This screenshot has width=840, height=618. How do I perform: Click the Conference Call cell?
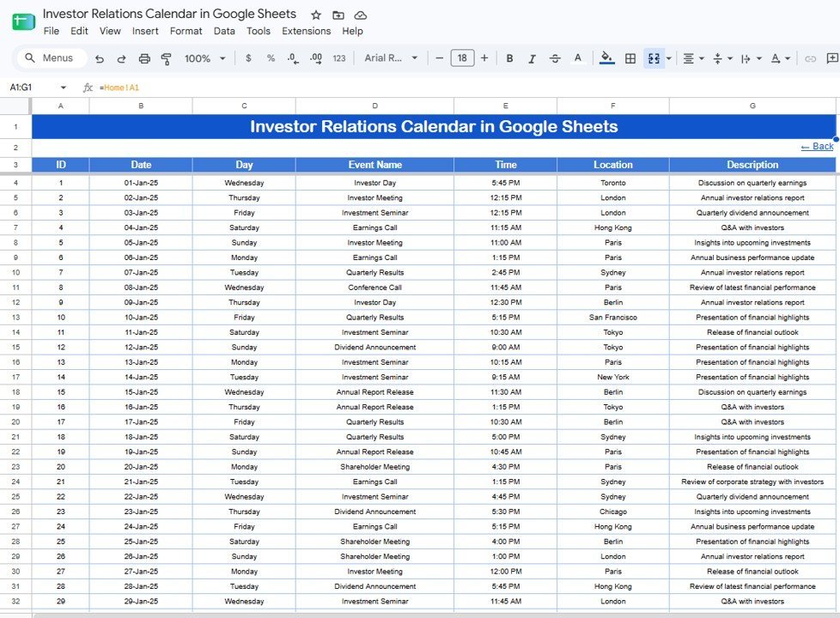pos(374,288)
